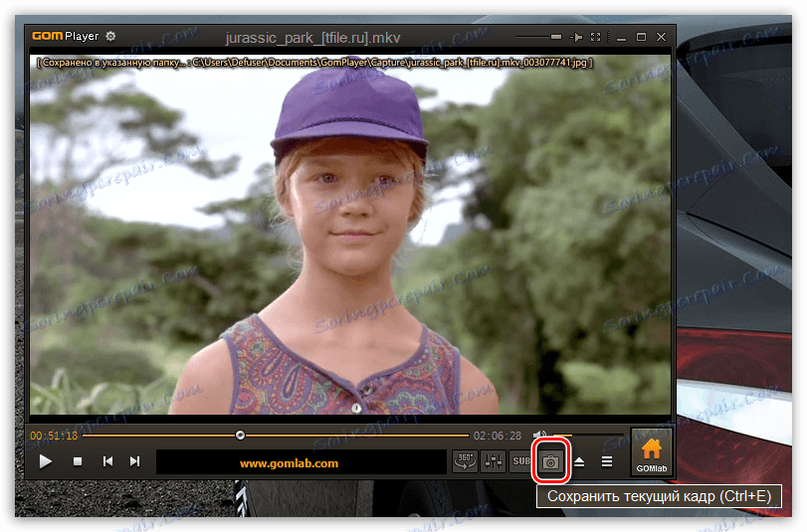Open the playlist icon with three lines
807x532 pixels.
tap(607, 461)
